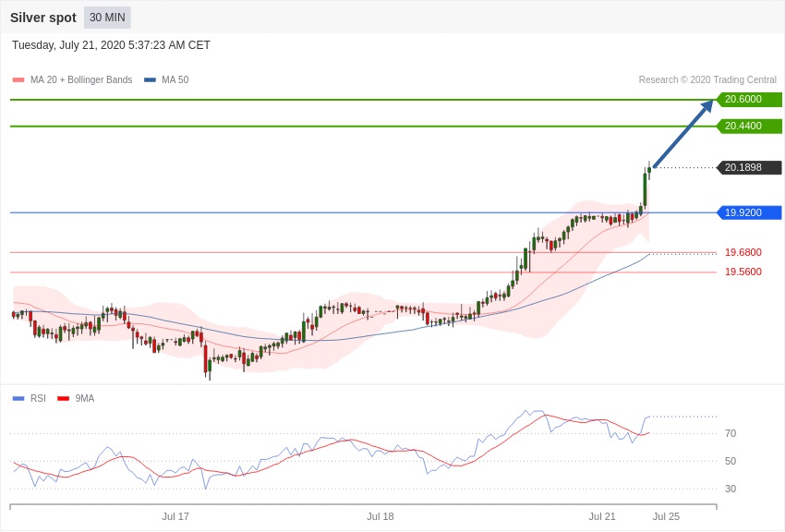This screenshot has height=532, width=785.
Task: Select the 20.4400 green resistance label
Action: [748, 127]
